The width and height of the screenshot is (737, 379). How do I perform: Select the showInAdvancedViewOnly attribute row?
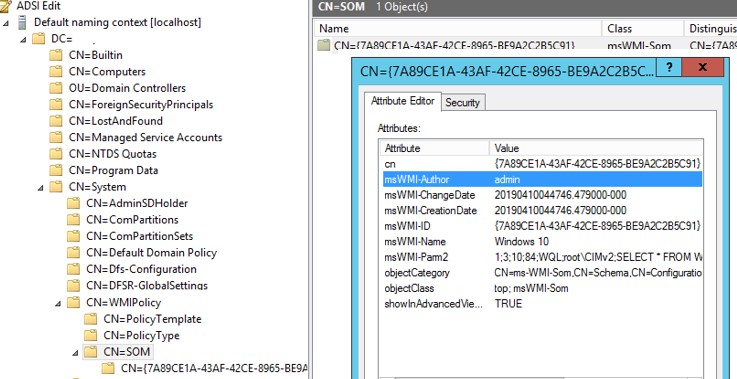tap(542, 304)
